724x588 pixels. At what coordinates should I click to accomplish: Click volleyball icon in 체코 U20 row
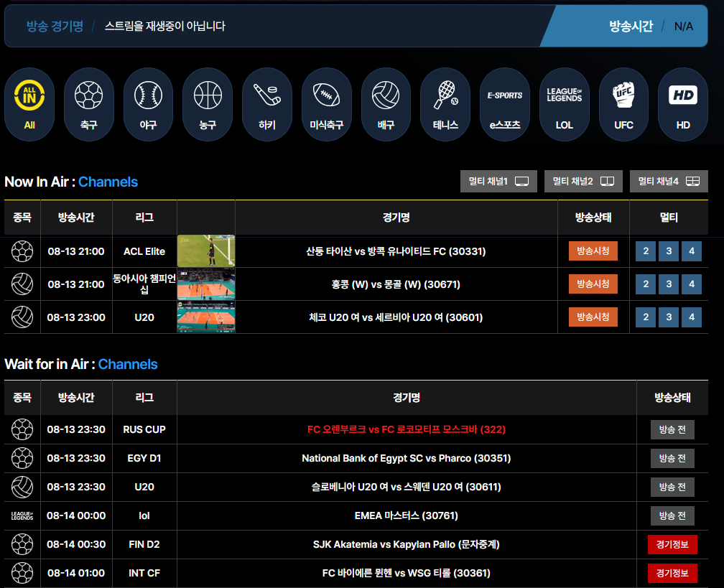click(x=22, y=317)
